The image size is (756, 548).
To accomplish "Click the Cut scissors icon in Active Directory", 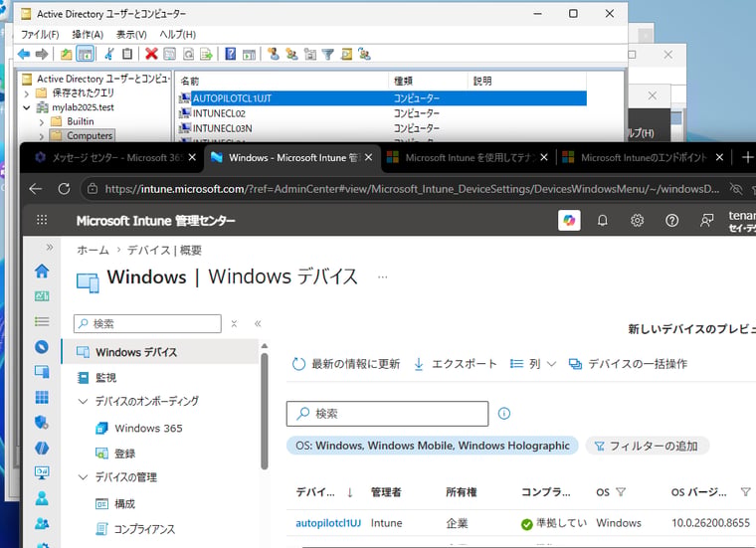I will pyautogui.click(x=109, y=54).
